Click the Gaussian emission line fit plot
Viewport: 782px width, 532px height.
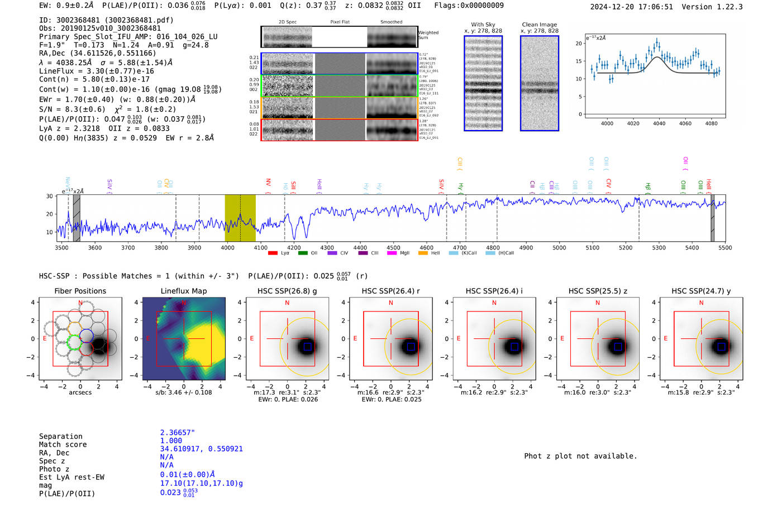[x=655, y=76]
